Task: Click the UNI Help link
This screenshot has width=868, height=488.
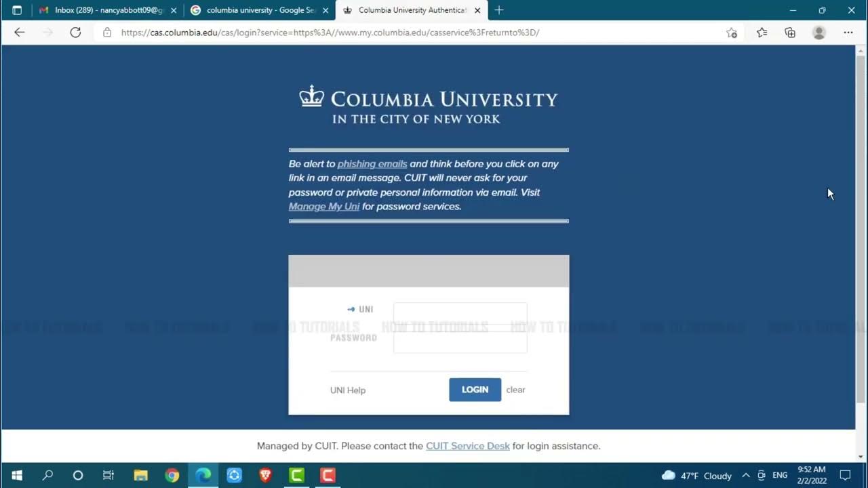Action: [348, 390]
